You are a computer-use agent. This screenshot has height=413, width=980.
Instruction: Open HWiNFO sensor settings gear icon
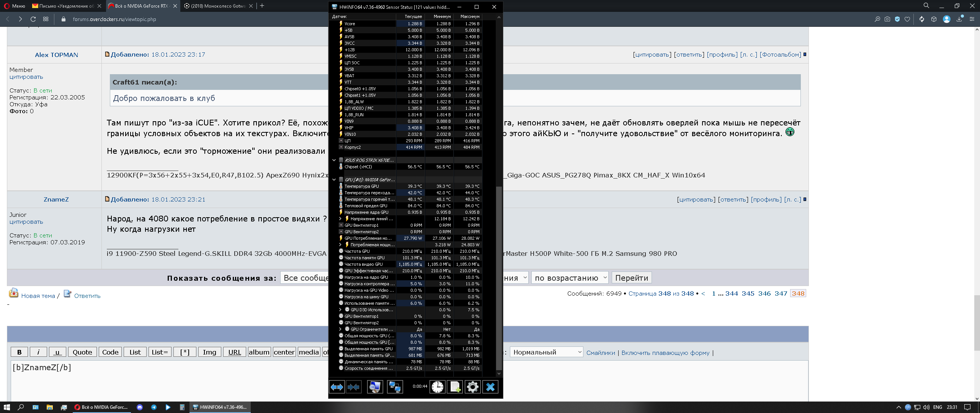(472, 387)
